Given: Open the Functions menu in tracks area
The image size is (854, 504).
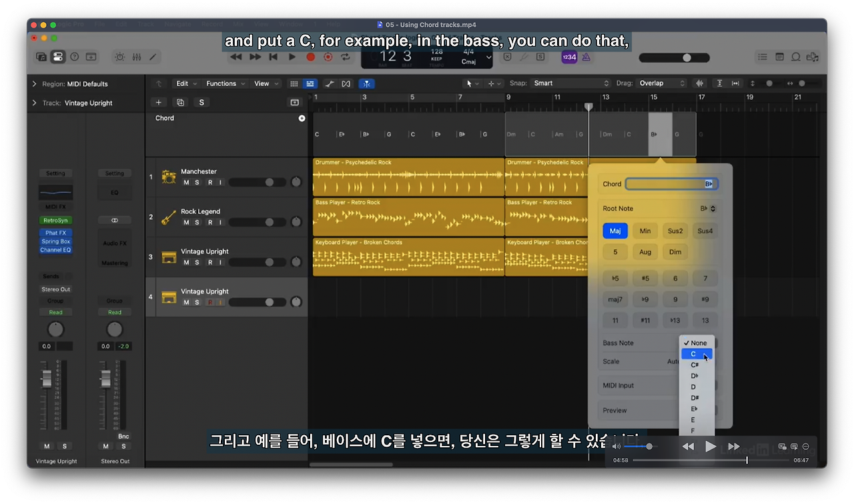Looking at the screenshot, I should [x=226, y=83].
